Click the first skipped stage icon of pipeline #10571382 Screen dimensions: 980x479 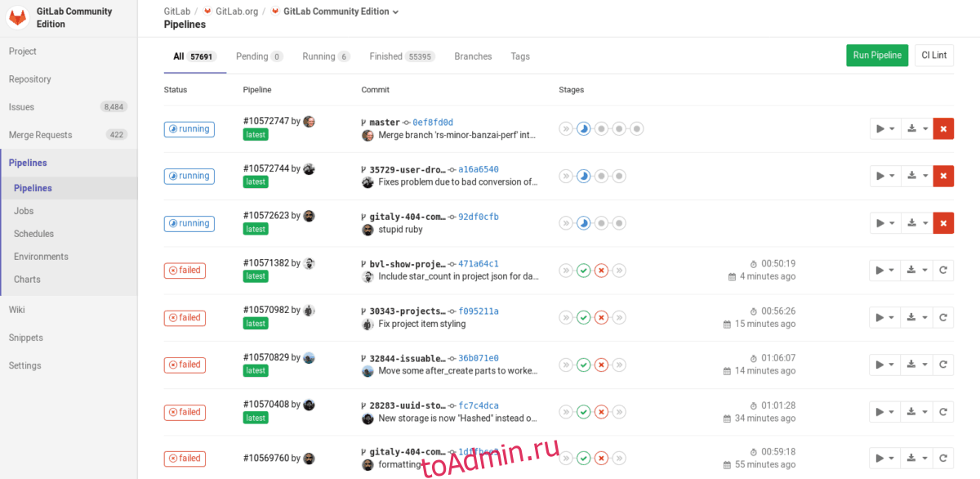coord(565,271)
